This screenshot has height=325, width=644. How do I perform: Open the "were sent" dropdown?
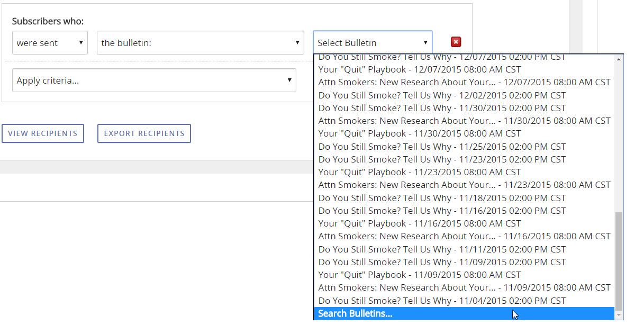50,43
